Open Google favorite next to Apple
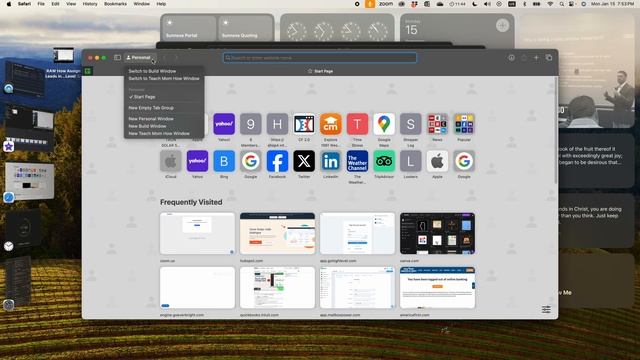 pyautogui.click(x=464, y=161)
